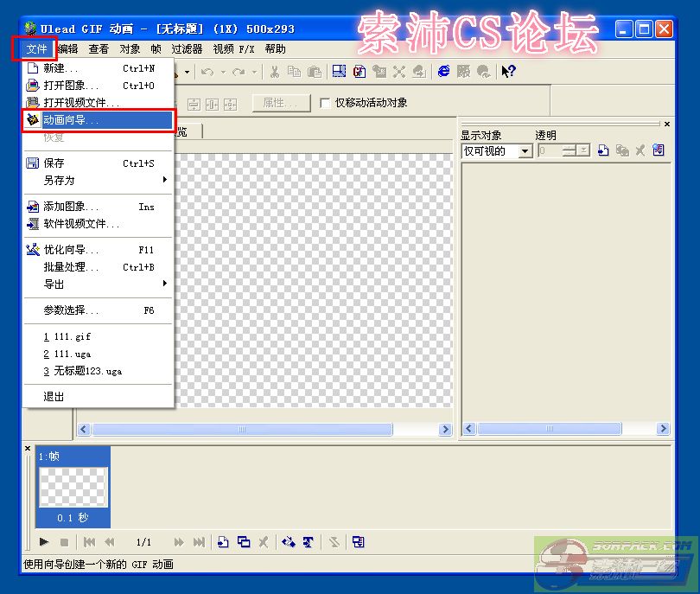Click the disabled 属性 button
Viewport: 700px width, 594px height.
pyautogui.click(x=281, y=103)
